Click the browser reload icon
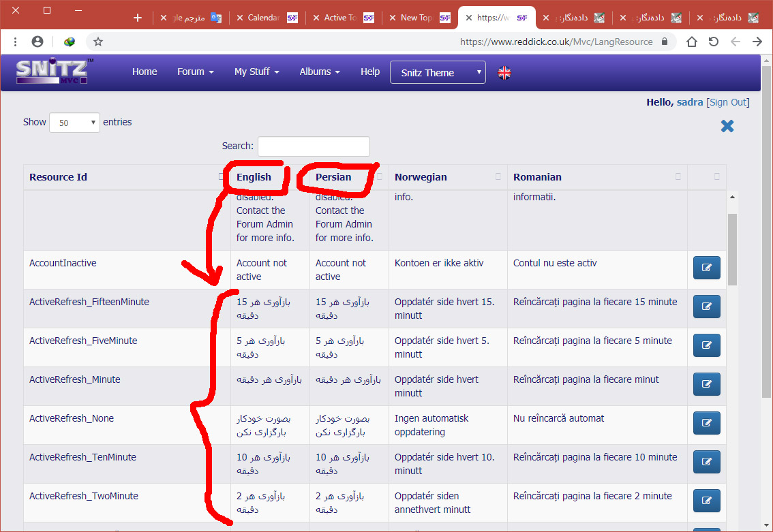773x532 pixels. [x=713, y=42]
